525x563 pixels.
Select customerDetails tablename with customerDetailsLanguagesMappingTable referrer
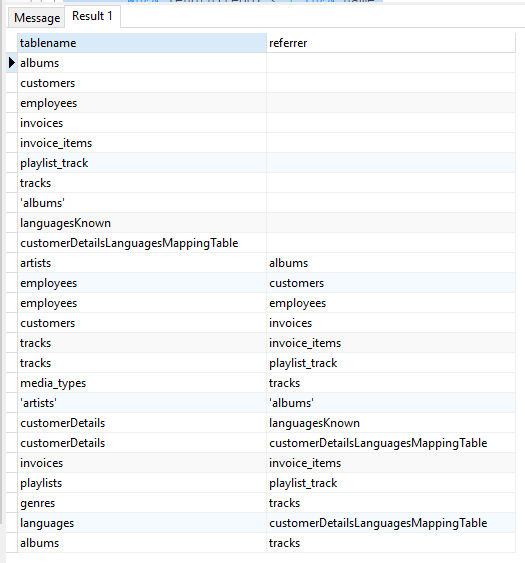click(x=142, y=443)
